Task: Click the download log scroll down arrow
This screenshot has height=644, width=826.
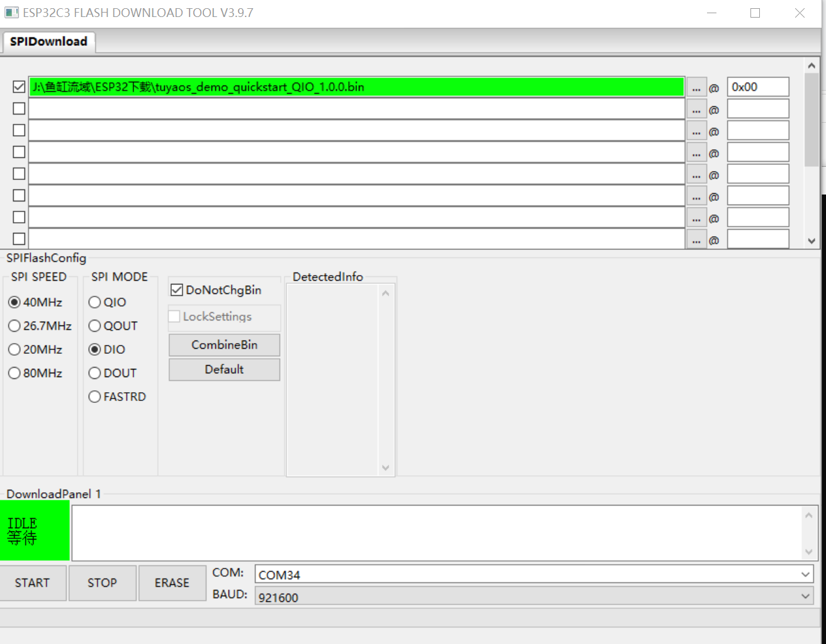Action: (809, 552)
